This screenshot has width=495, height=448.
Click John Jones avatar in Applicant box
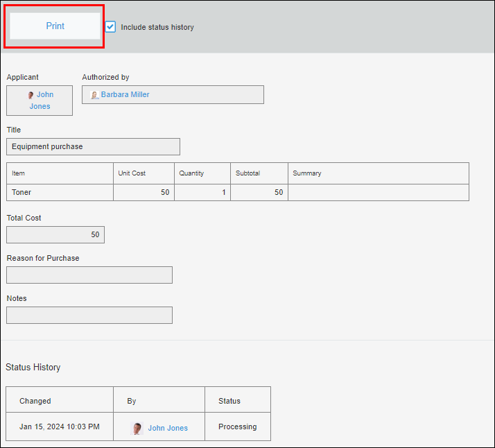click(x=31, y=95)
